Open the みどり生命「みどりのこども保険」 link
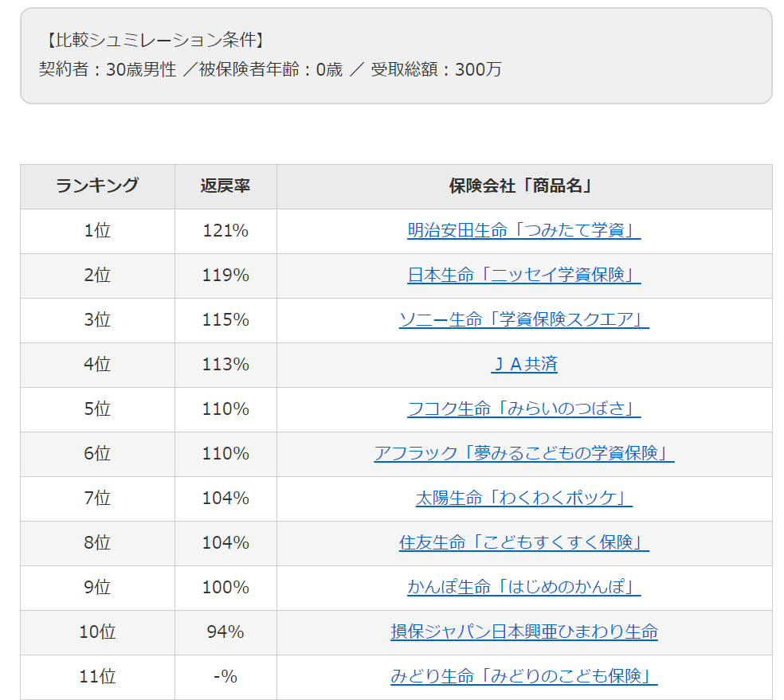This screenshot has width=784, height=700. (x=524, y=676)
